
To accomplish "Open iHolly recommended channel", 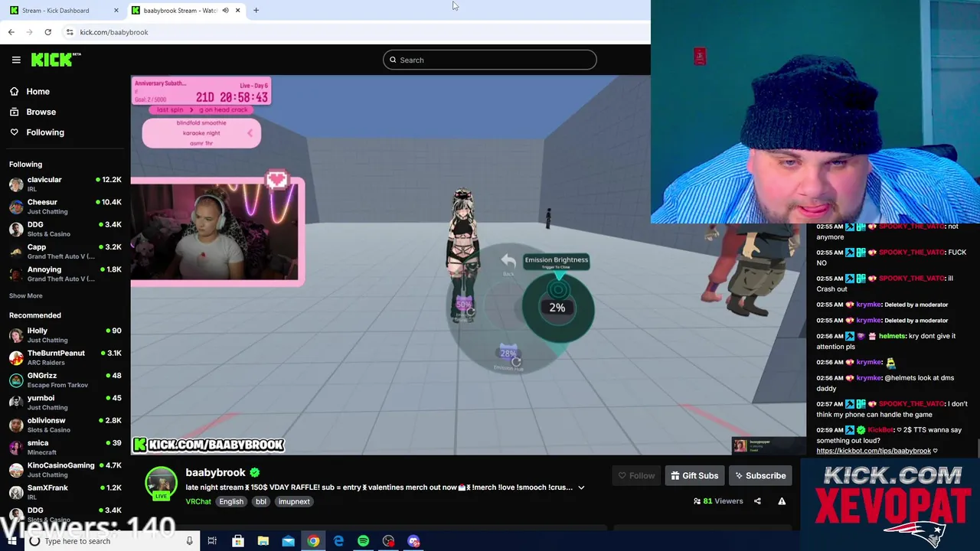I will [65, 335].
